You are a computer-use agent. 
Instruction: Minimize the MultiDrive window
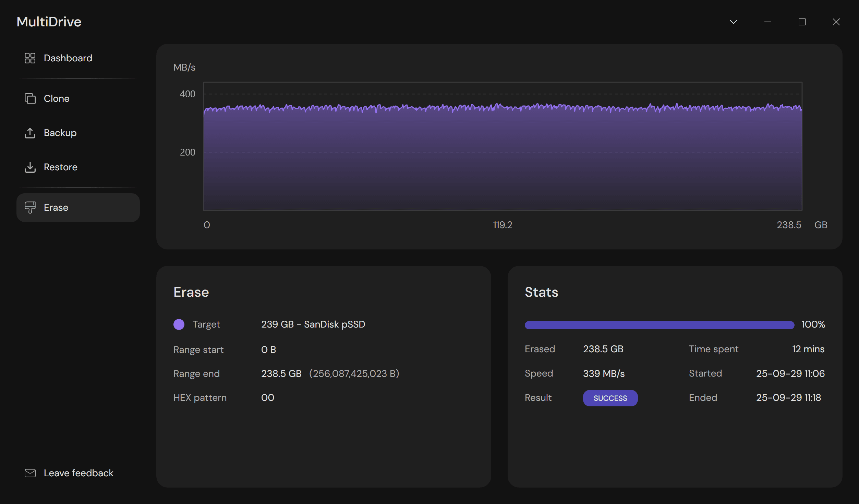[x=767, y=22]
